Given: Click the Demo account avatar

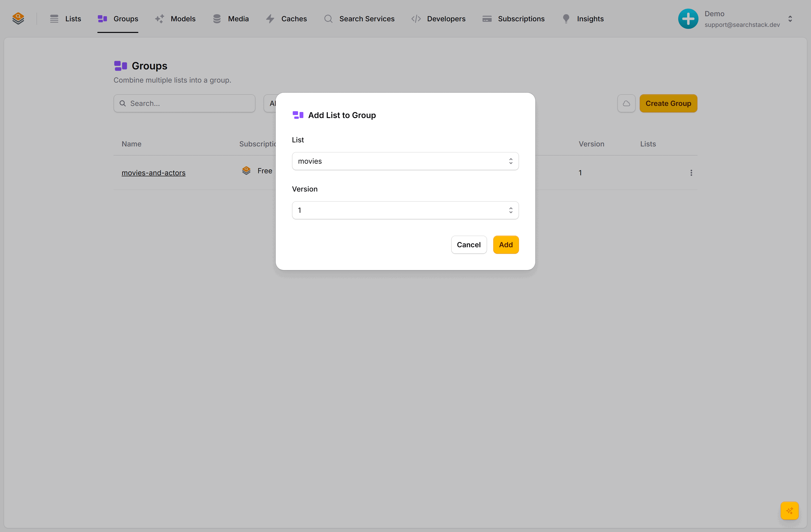Looking at the screenshot, I should tap(688, 19).
